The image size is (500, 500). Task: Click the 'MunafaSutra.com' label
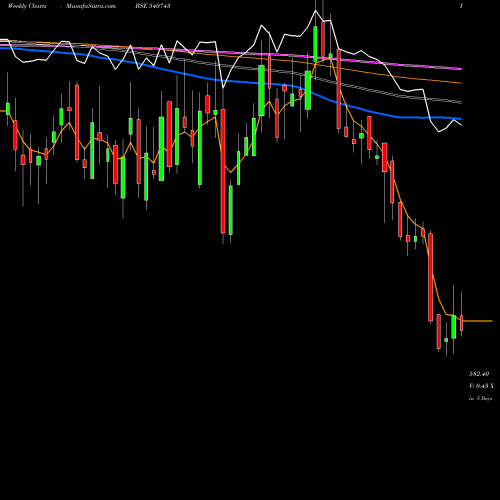pyautogui.click(x=91, y=6)
